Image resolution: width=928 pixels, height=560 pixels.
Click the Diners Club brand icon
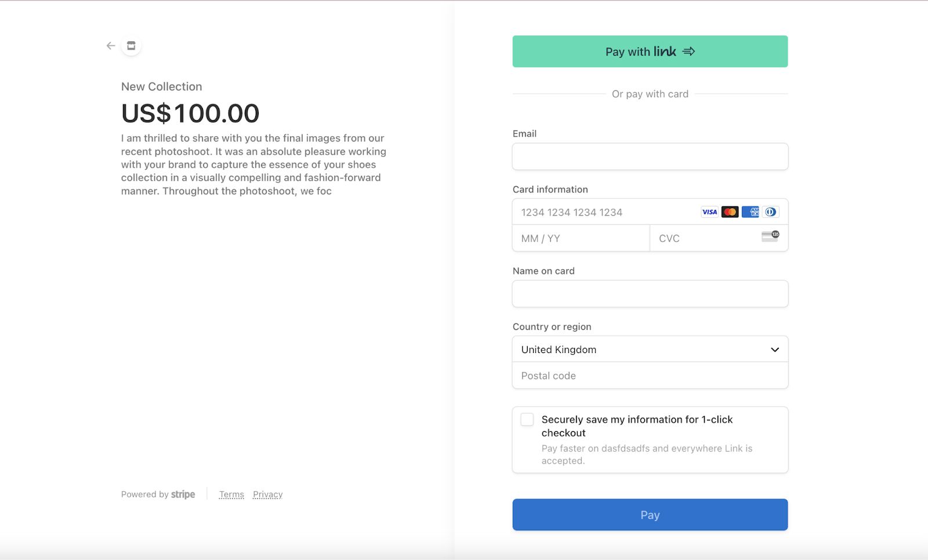[x=770, y=212]
